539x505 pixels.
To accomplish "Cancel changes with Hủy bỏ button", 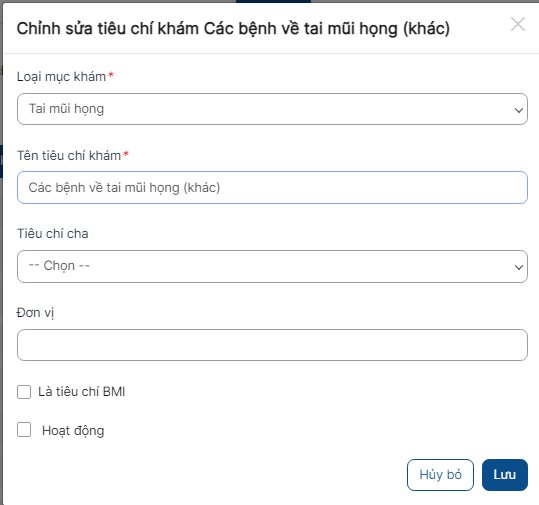I will [x=440, y=475].
